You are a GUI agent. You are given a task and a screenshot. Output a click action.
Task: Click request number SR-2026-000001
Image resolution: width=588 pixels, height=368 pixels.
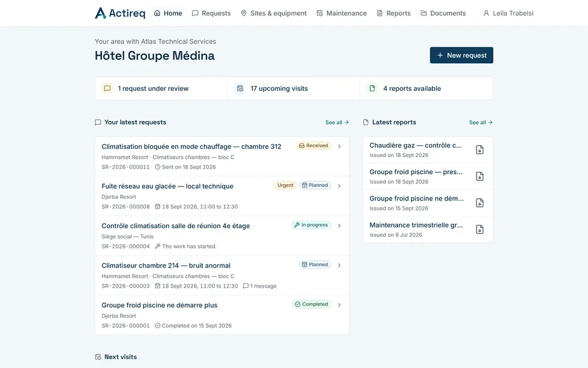(126, 326)
